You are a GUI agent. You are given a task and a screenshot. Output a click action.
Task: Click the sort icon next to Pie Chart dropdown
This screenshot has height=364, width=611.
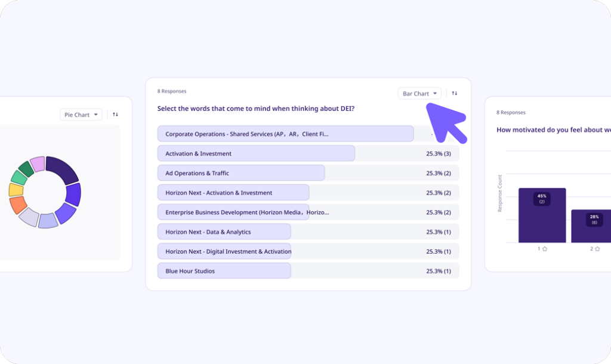pos(115,114)
